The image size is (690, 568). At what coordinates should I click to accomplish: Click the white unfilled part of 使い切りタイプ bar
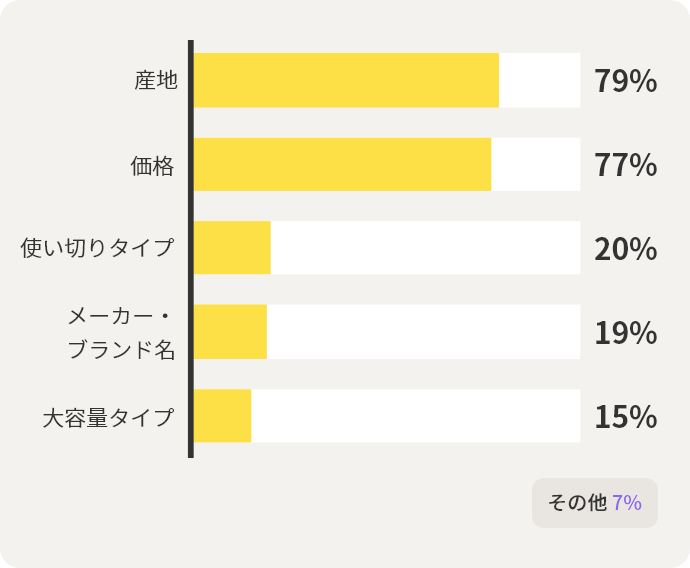(425, 248)
